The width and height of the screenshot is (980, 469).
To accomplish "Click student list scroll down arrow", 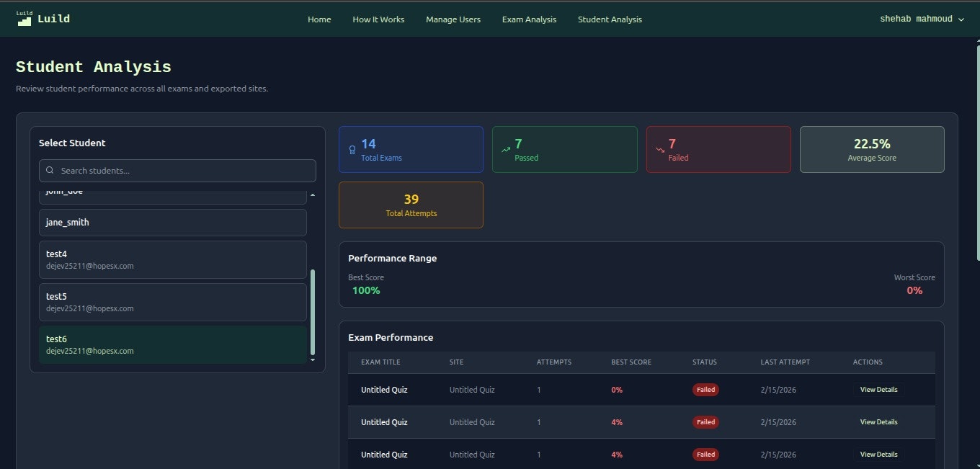I will 312,359.
